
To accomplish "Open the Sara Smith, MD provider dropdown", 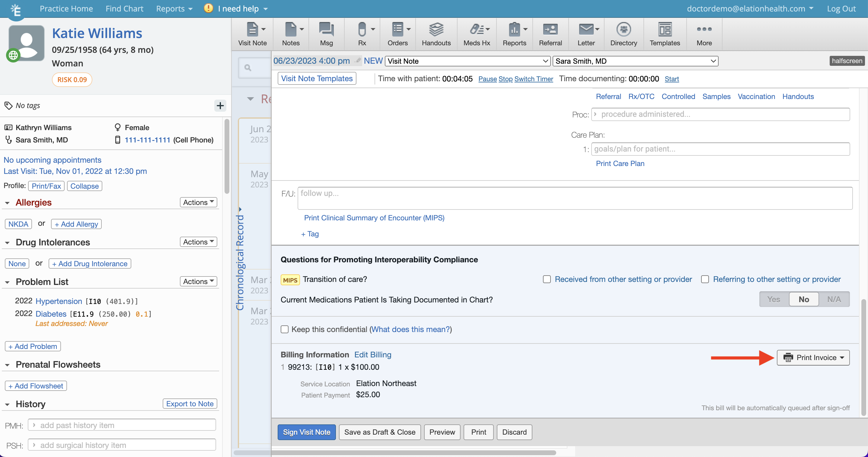I will click(635, 61).
